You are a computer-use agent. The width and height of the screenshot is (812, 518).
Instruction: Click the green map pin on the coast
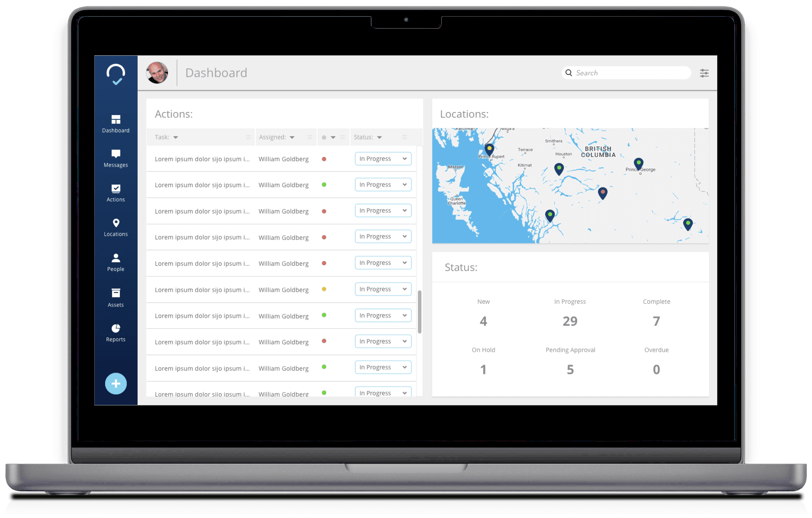[x=550, y=215]
